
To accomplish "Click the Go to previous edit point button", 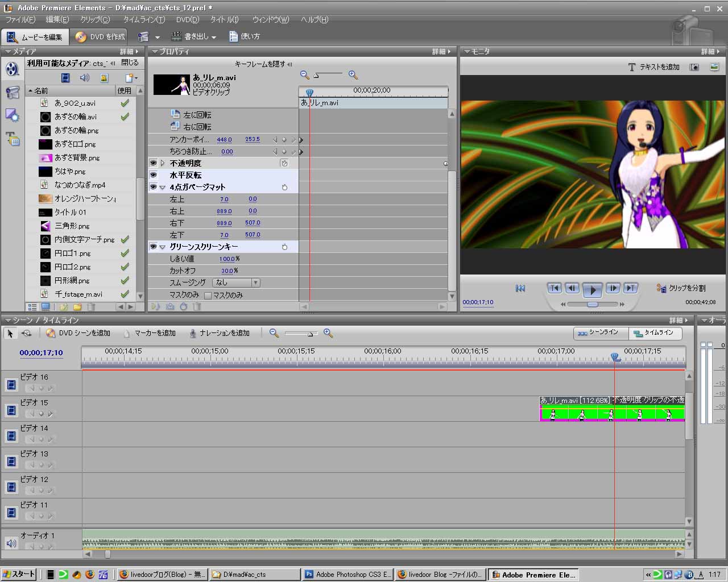I will pos(555,288).
